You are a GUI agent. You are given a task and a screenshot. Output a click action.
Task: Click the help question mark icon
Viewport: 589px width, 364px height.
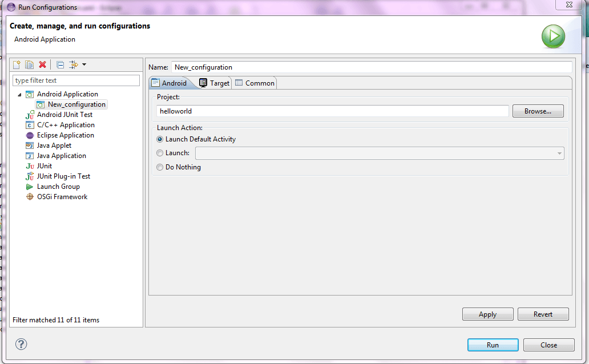click(x=21, y=344)
